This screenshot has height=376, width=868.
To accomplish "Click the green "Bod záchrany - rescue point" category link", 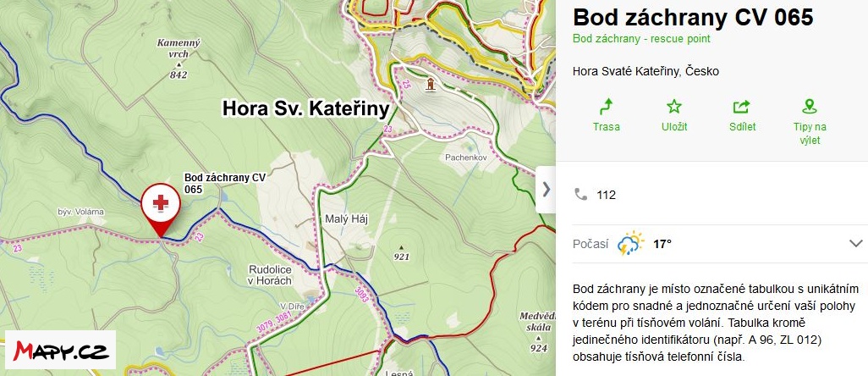I will point(641,39).
